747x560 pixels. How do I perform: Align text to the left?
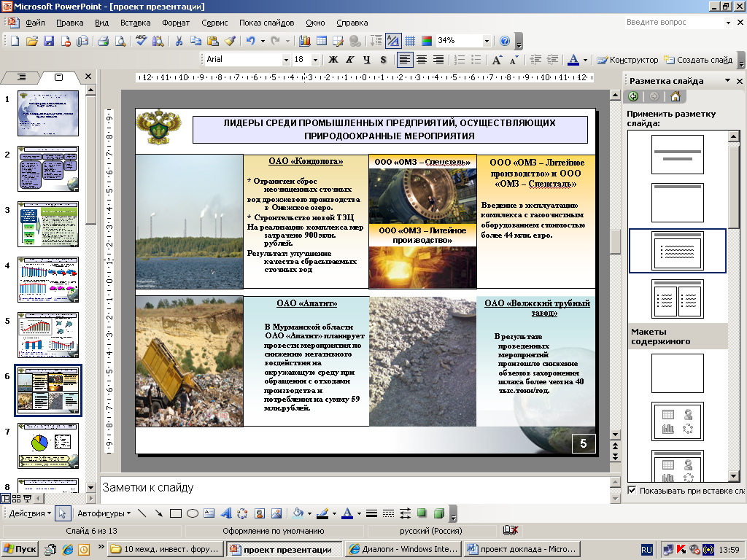(404, 60)
